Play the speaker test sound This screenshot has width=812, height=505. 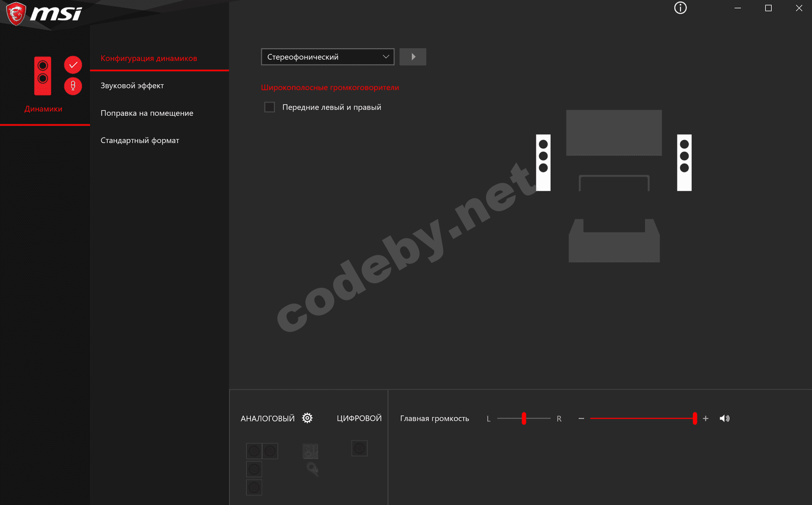click(x=413, y=57)
